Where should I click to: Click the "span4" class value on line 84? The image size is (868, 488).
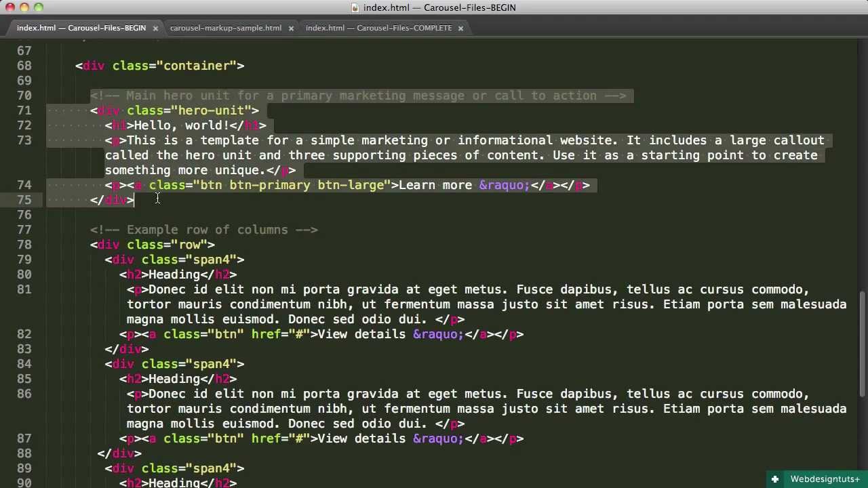click(x=212, y=364)
